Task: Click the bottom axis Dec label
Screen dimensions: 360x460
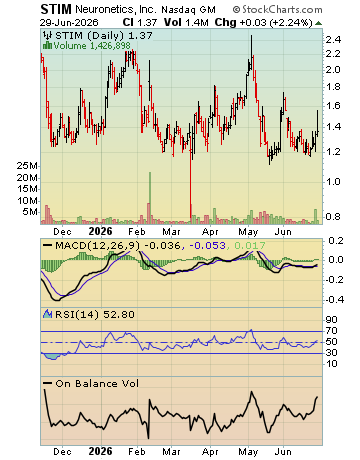Action: 62,452
